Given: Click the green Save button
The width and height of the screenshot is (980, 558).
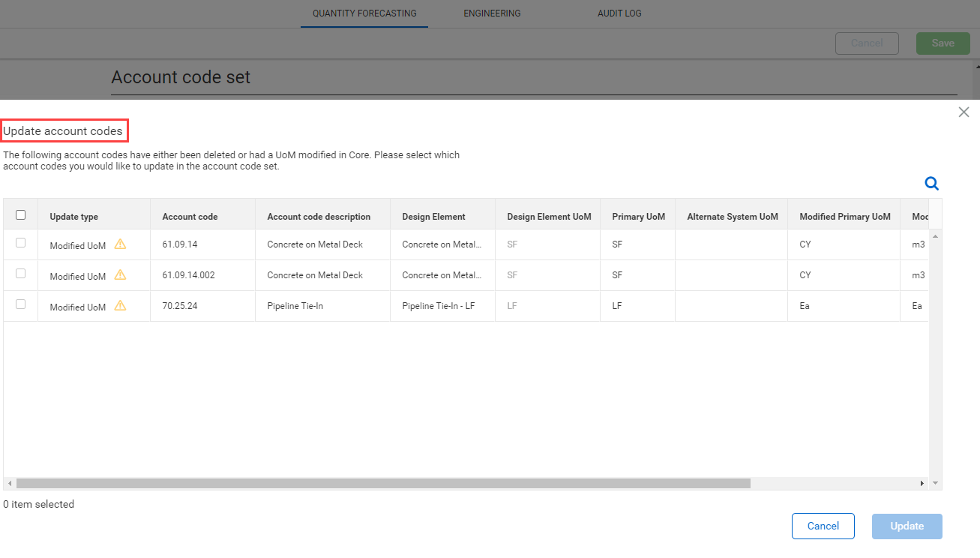Looking at the screenshot, I should (943, 43).
